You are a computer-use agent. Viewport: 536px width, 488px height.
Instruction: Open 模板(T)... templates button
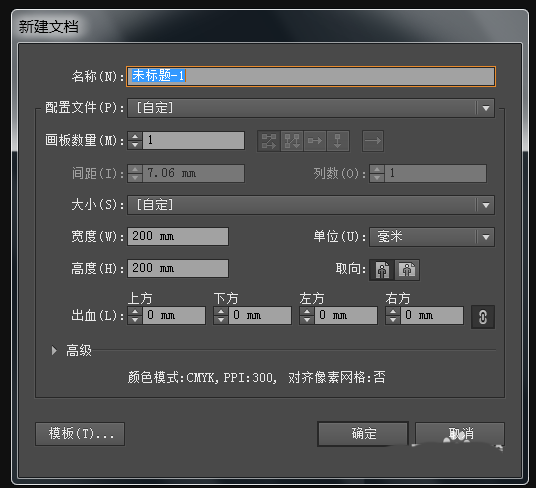[80, 434]
